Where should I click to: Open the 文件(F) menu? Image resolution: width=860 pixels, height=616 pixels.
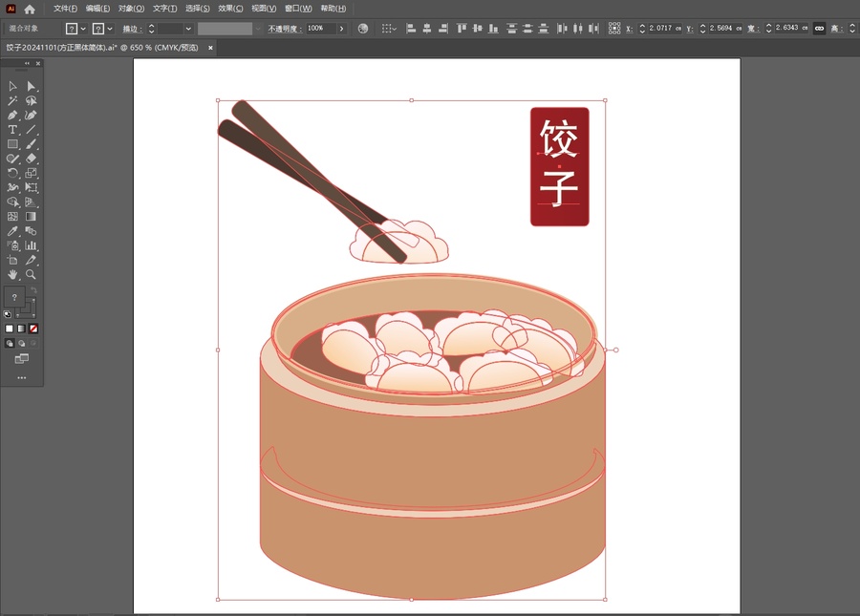[x=65, y=9]
